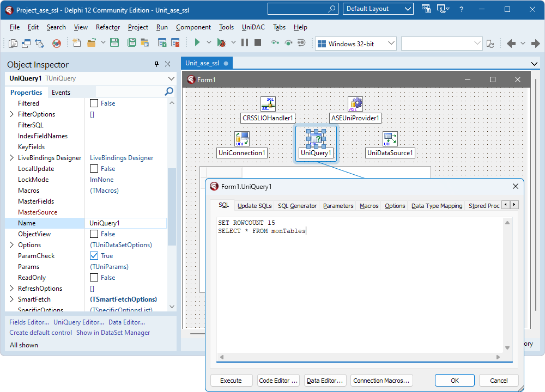The width and height of the screenshot is (545, 392).
Task: Click the Execute button in the query editor
Action: click(231, 380)
